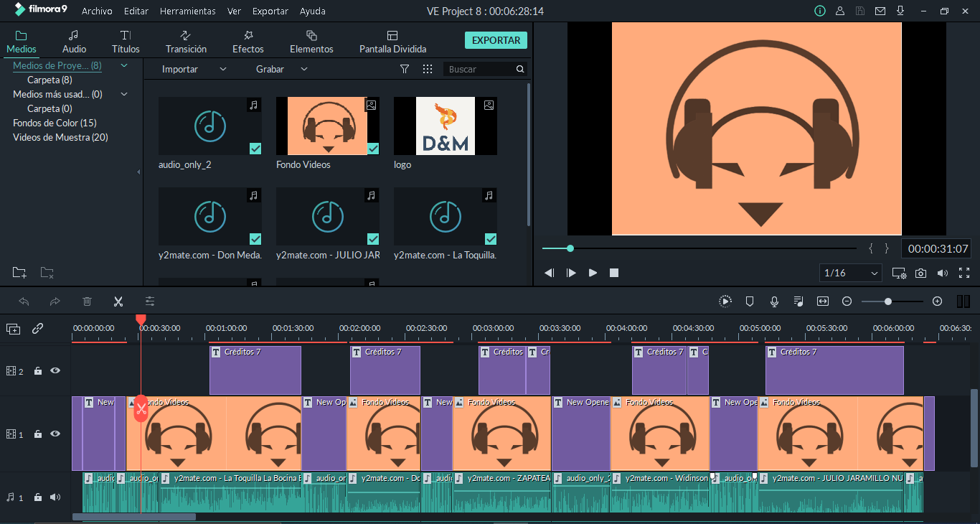The image size is (980, 524).
Task: Click the add new folder icon
Action: [x=20, y=272]
